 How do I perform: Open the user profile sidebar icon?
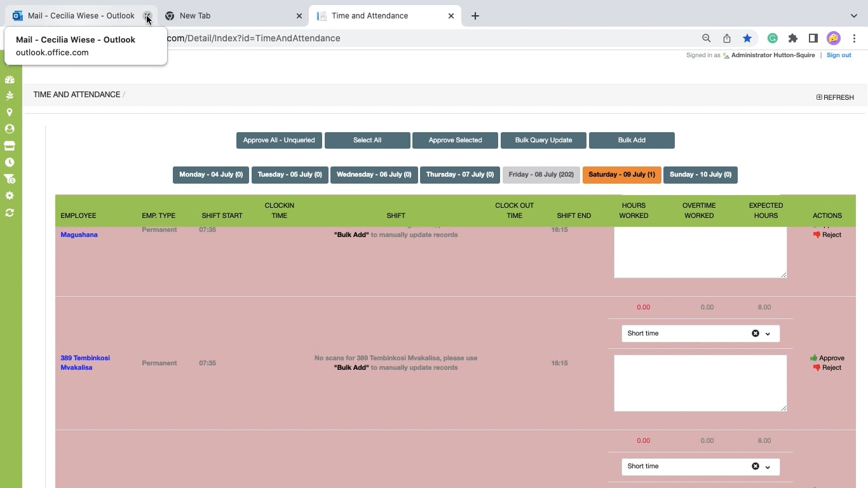pyautogui.click(x=10, y=129)
